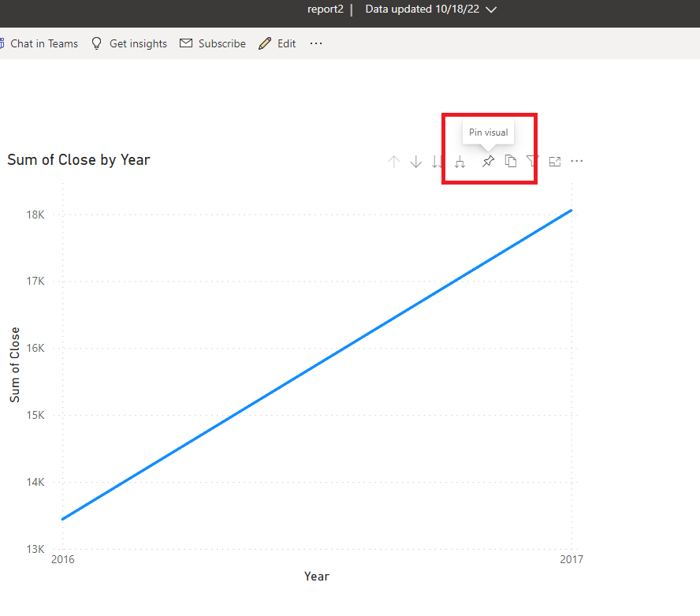Click the Get insights lightbulb icon
The height and width of the screenshot is (616, 700).
(x=96, y=43)
